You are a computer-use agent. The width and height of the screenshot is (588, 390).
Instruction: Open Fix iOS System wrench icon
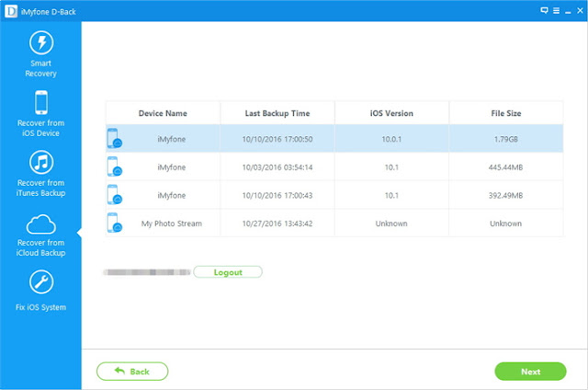point(41,281)
